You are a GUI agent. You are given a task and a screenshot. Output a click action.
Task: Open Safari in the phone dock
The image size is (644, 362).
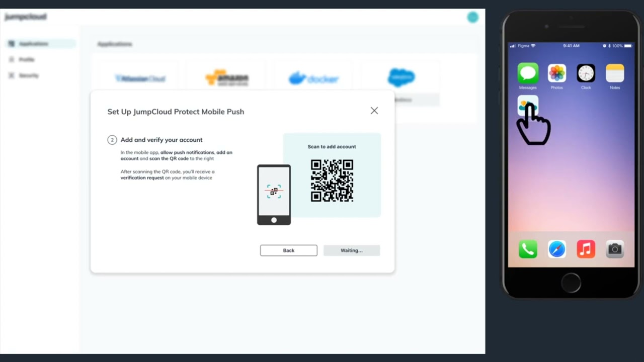[557, 249]
